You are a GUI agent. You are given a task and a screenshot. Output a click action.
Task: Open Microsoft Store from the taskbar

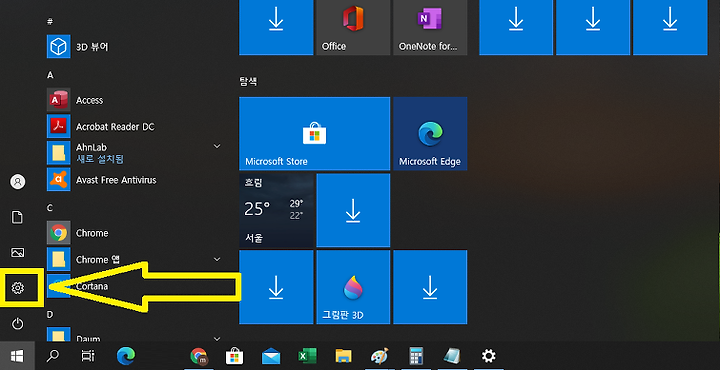coord(235,356)
